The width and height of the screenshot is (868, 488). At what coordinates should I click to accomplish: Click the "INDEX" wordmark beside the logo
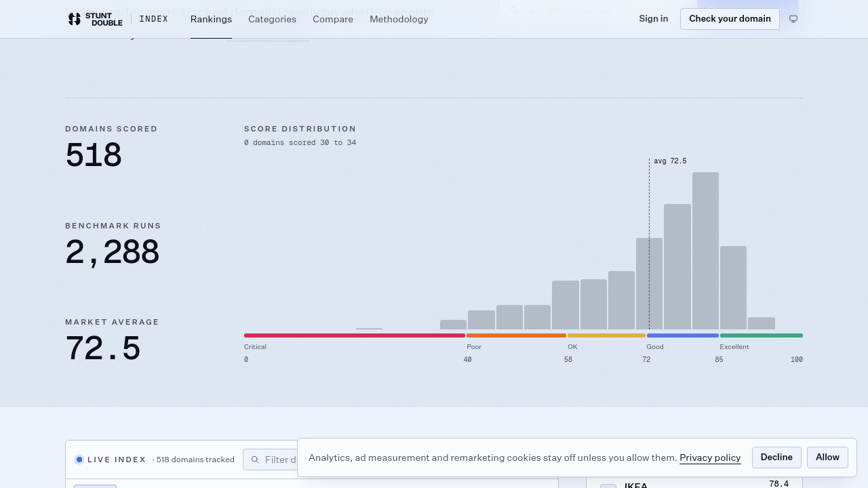tap(153, 19)
